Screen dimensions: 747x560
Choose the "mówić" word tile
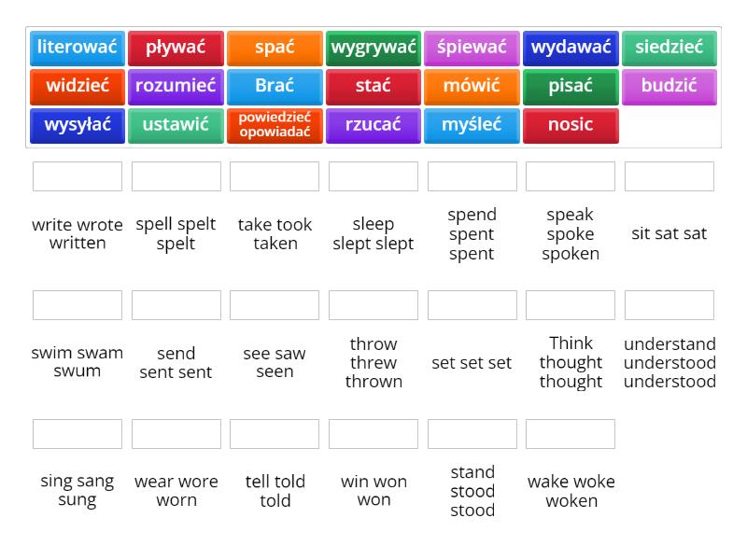click(x=472, y=86)
